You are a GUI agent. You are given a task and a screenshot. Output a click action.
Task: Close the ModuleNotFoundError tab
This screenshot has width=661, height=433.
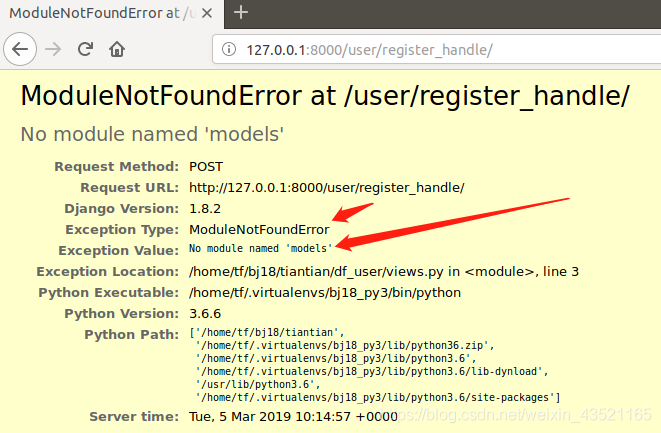[x=207, y=13]
